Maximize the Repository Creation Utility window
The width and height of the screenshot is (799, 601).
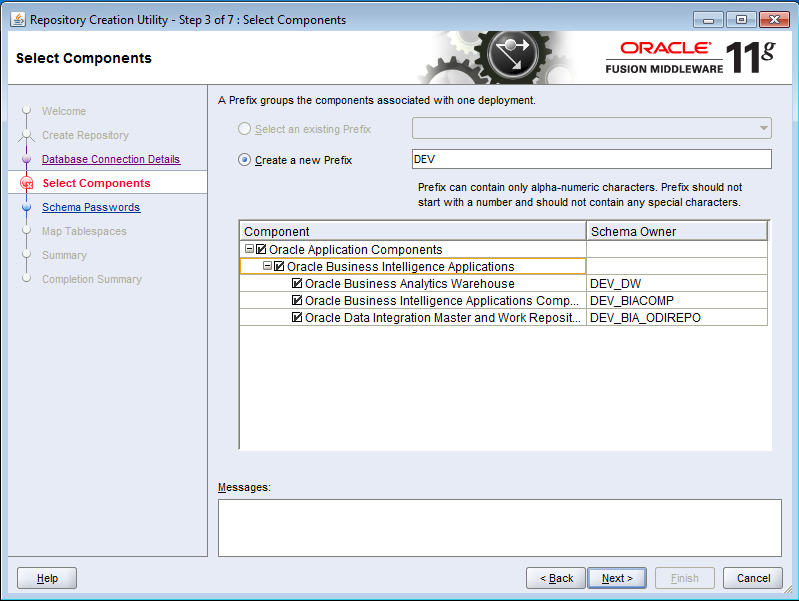click(741, 20)
